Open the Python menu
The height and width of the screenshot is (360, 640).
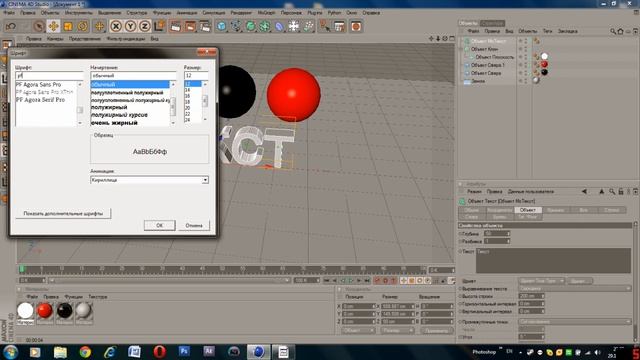pos(334,13)
